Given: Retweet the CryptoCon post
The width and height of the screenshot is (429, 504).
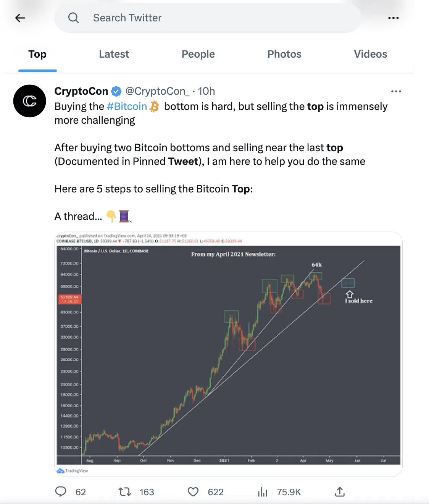Looking at the screenshot, I should (125, 492).
